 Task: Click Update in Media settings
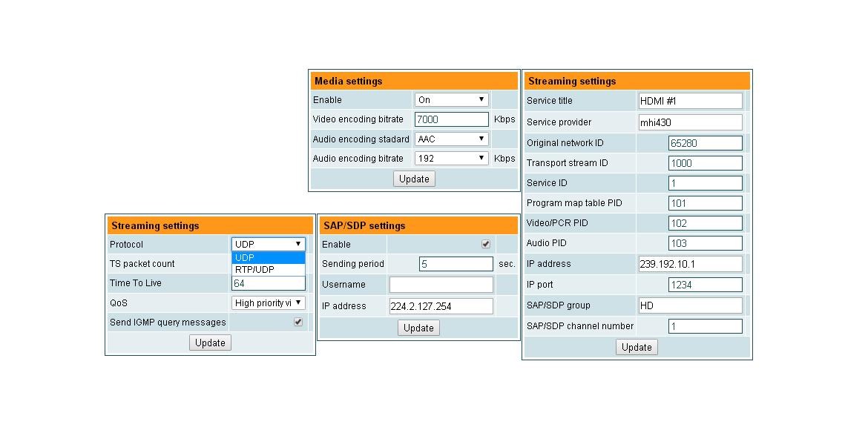tap(413, 179)
